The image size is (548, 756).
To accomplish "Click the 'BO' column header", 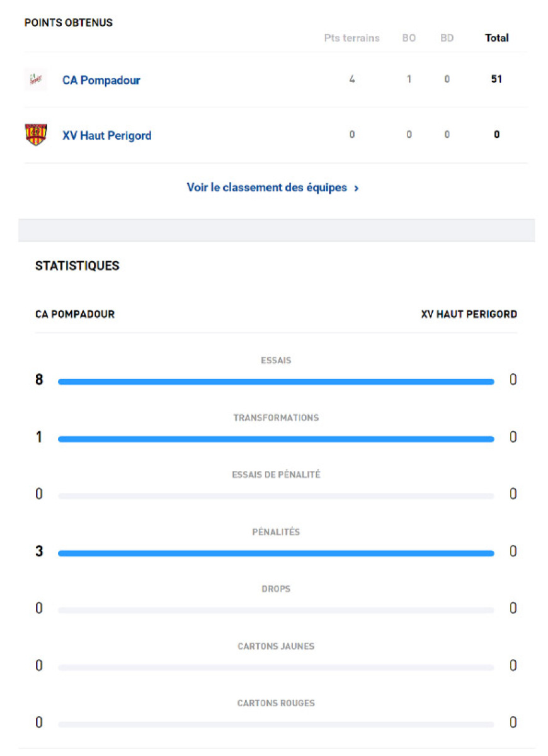I will pyautogui.click(x=409, y=38).
